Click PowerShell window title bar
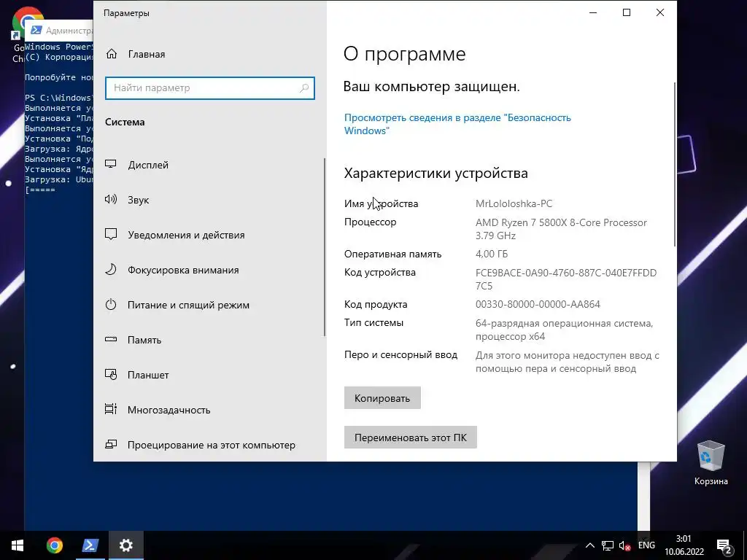747x560 pixels. tap(60, 31)
